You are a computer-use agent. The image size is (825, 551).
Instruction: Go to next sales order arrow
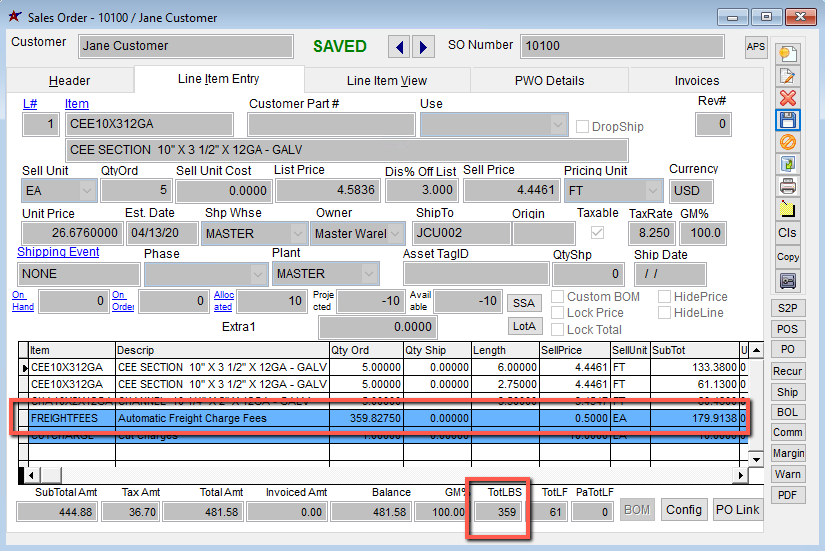tap(424, 47)
